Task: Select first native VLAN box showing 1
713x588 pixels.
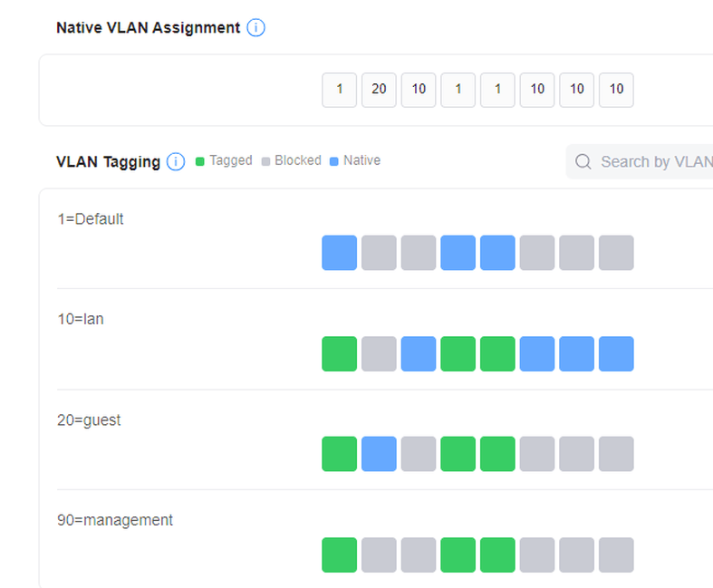Action: point(340,90)
